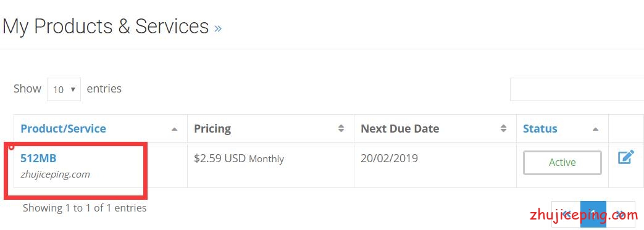Open the edit pencil icon for 512MB service
Screen dimensions: 644x230
point(626,157)
